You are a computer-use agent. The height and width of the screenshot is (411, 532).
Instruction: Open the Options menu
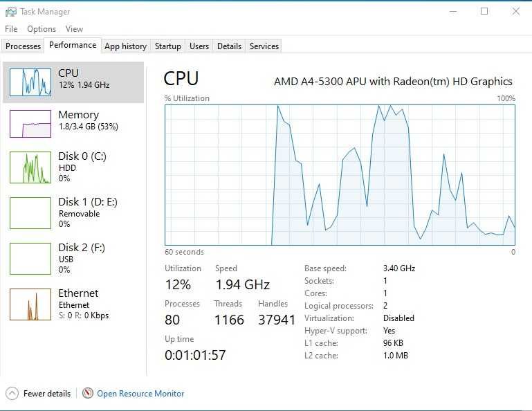tap(42, 29)
